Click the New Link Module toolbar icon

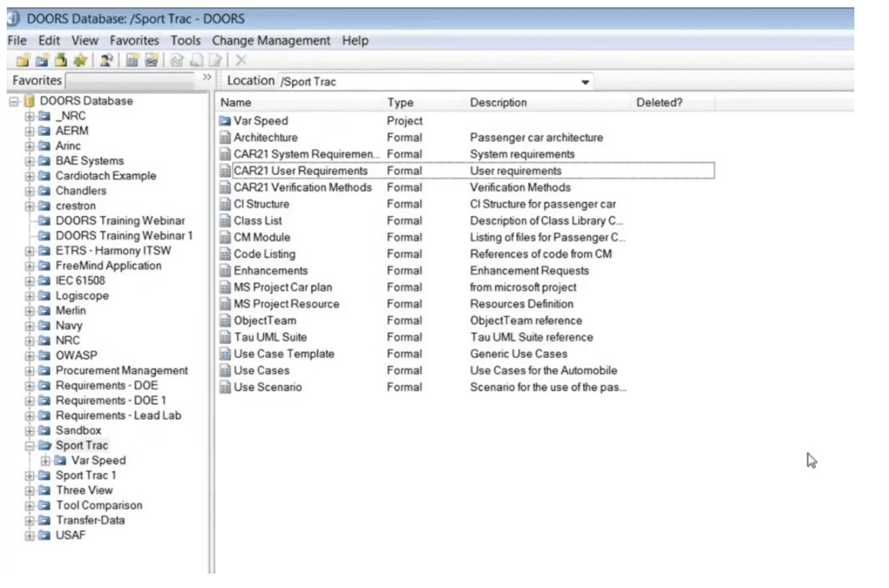[x=151, y=60]
